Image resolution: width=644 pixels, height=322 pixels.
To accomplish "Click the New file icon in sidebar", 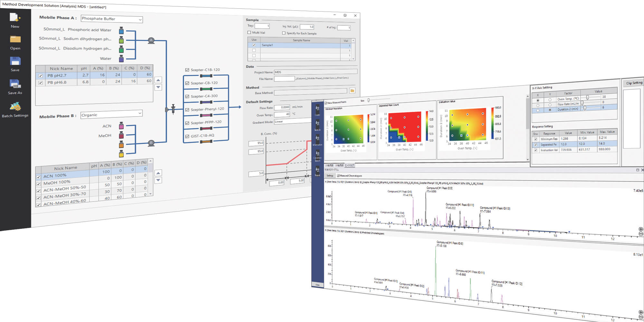I will click(15, 17).
